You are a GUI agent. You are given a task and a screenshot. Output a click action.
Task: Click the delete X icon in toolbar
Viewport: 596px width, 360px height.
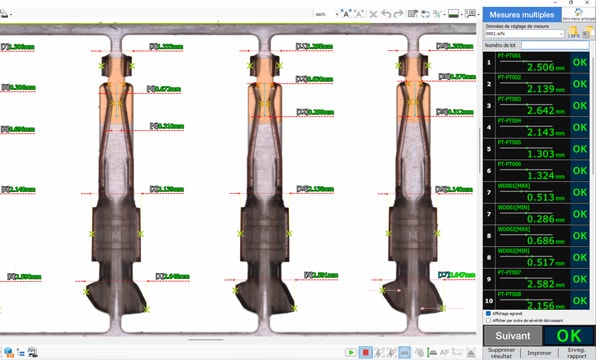click(x=373, y=14)
